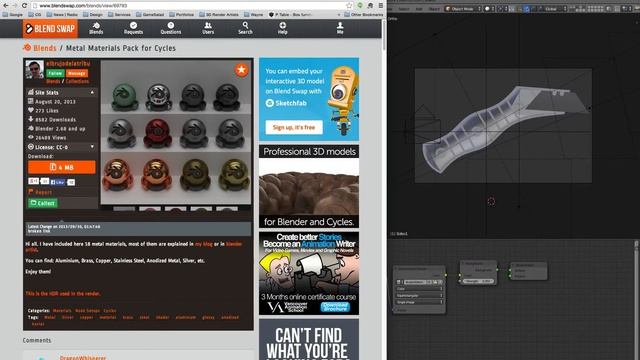Open Environment Texture Equirectangular dropdown

coord(419,296)
